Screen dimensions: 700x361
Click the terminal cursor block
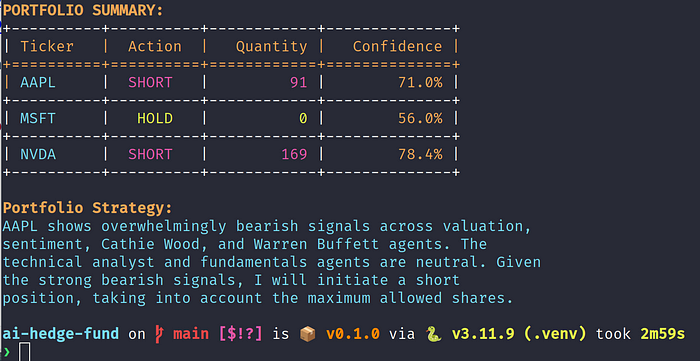(x=25, y=352)
